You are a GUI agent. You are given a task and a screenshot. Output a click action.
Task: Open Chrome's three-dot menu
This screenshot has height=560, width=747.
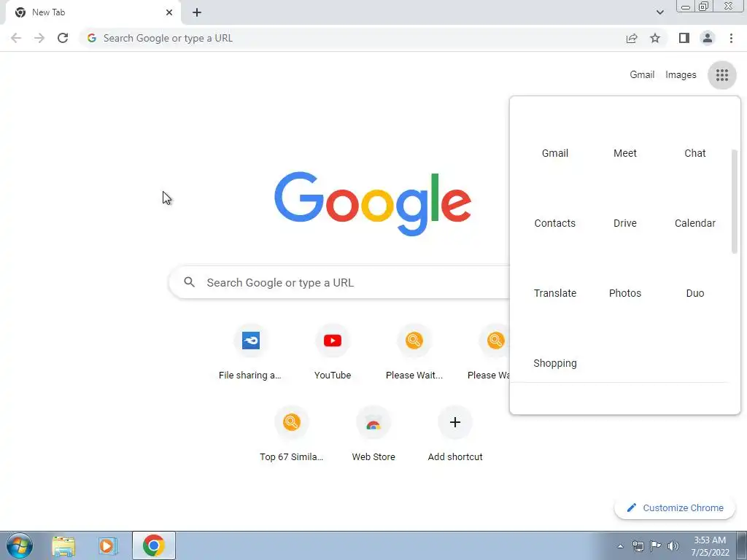[x=731, y=38]
